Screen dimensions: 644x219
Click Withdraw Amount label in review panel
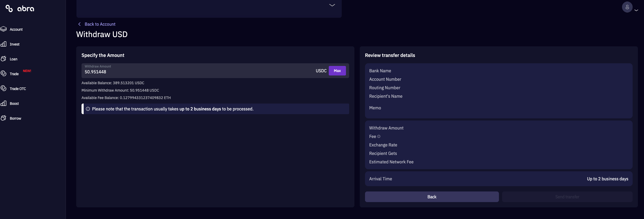point(386,128)
